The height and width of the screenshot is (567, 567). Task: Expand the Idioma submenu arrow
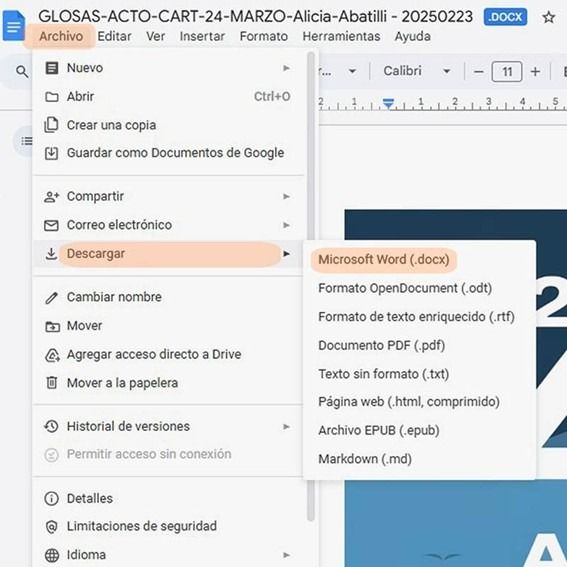[x=286, y=555]
